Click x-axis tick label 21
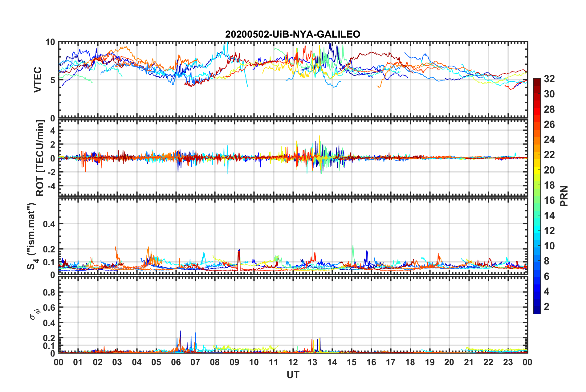Image resolution: width=586 pixels, height=392 pixels. pos(469,362)
